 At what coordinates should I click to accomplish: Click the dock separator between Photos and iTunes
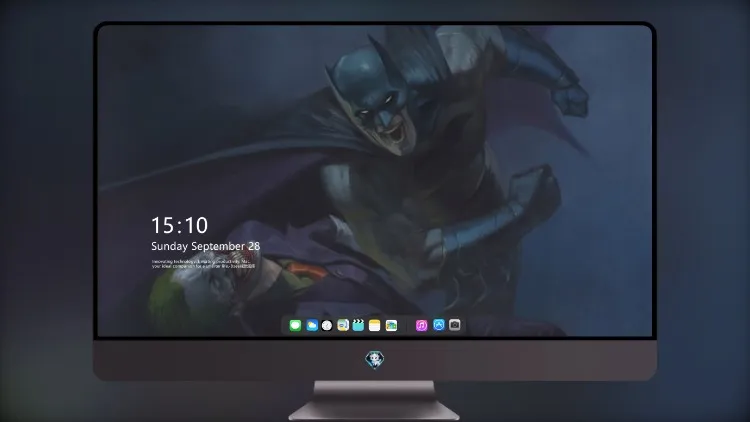407,325
